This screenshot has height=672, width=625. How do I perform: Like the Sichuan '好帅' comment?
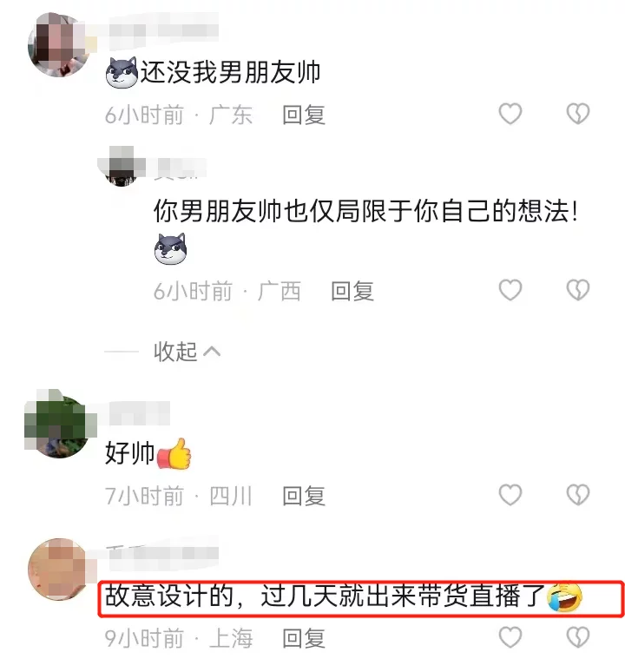[510, 495]
